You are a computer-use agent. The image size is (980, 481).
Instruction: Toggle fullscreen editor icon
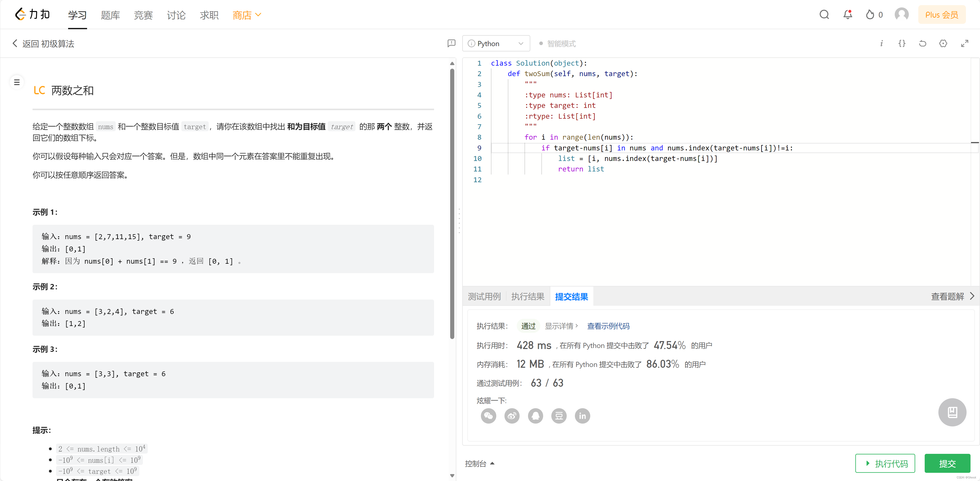pos(964,43)
